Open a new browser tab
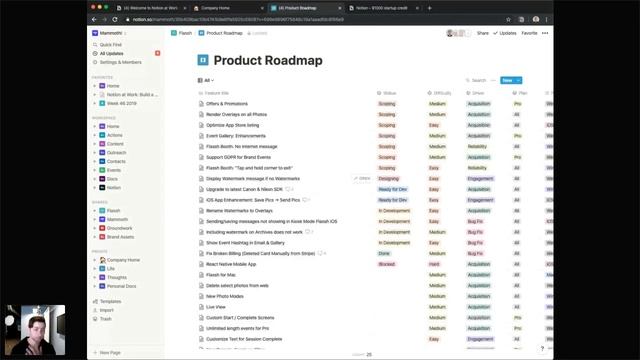This screenshot has width=640, height=360. click(x=429, y=8)
